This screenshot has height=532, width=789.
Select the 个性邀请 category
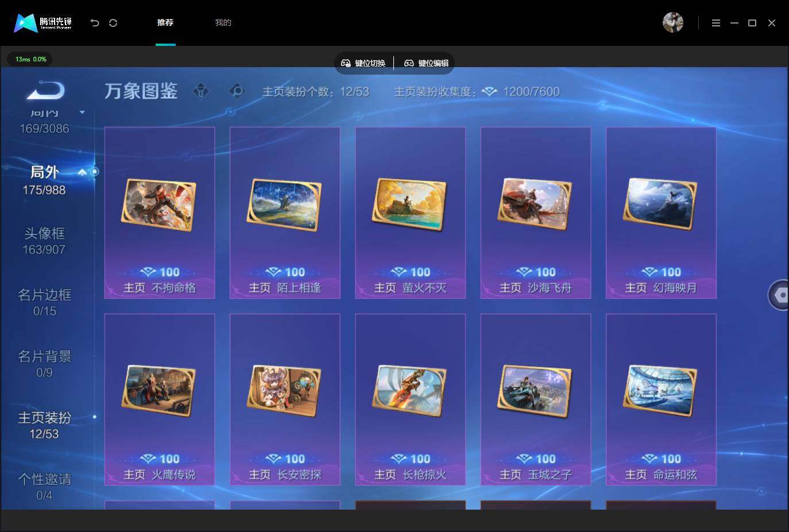pyautogui.click(x=44, y=487)
